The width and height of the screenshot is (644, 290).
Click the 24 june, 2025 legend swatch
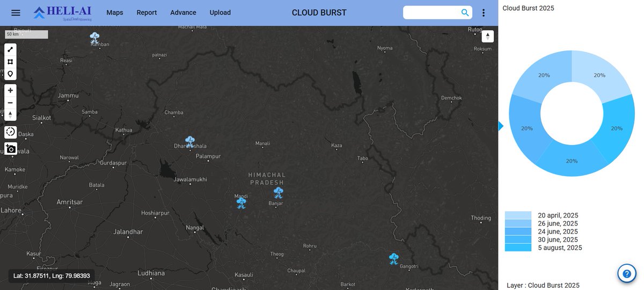518,231
